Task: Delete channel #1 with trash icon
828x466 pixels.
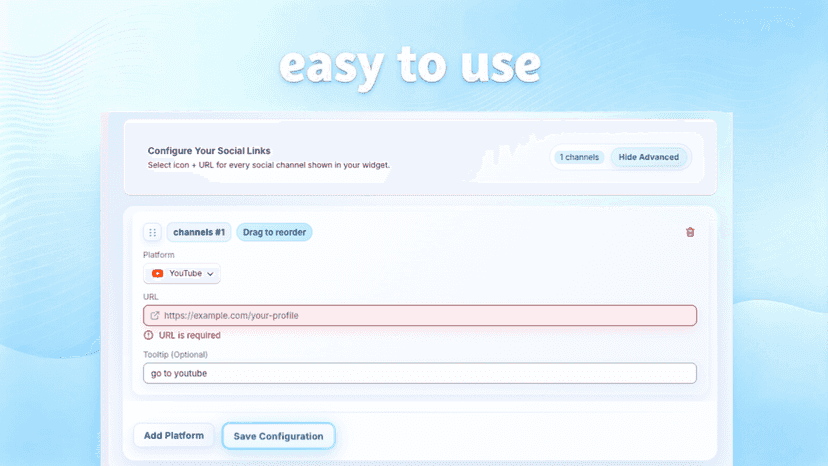Action: tap(690, 232)
